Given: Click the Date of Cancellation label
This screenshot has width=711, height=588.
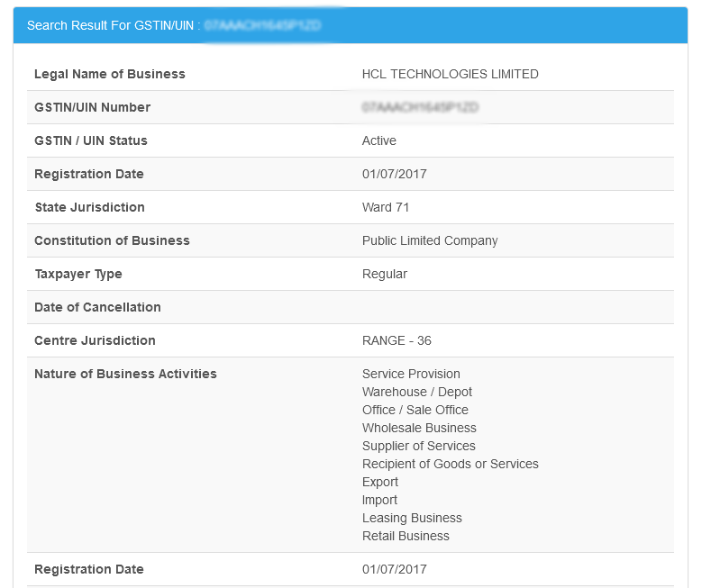Looking at the screenshot, I should (97, 307).
